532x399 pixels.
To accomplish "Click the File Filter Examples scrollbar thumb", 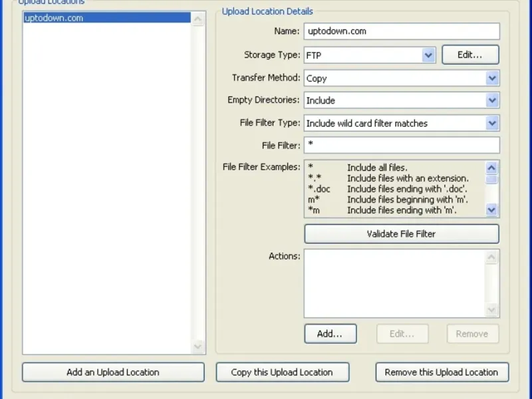I will (x=491, y=179).
